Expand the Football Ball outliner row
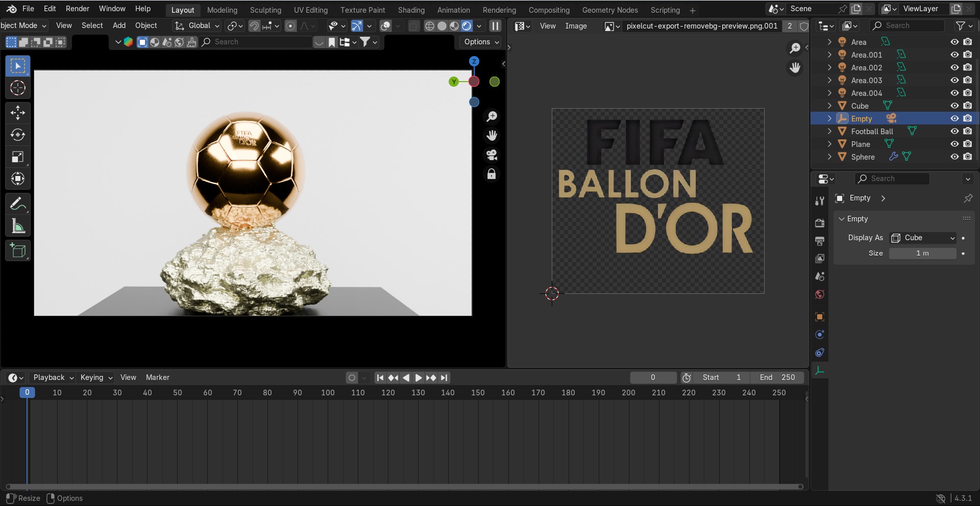This screenshot has width=980, height=506. tap(829, 131)
